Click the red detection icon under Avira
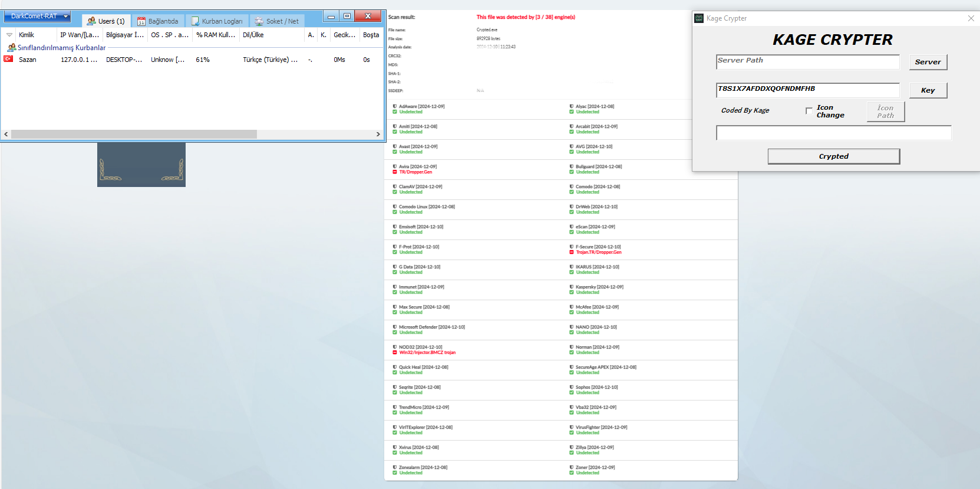 [395, 172]
